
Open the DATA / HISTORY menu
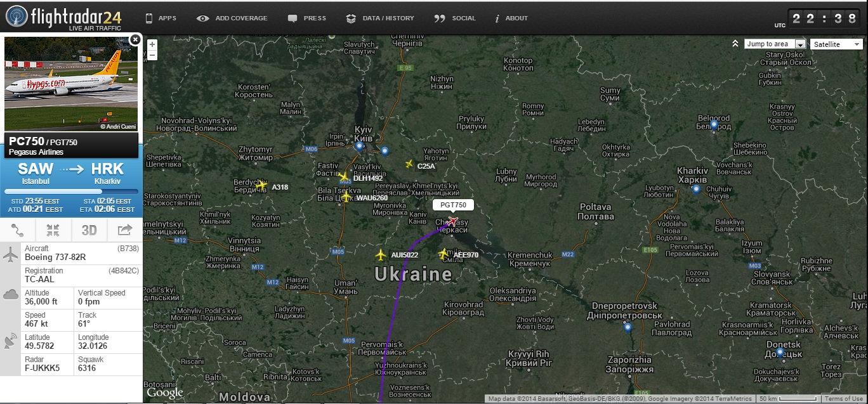coord(380,18)
